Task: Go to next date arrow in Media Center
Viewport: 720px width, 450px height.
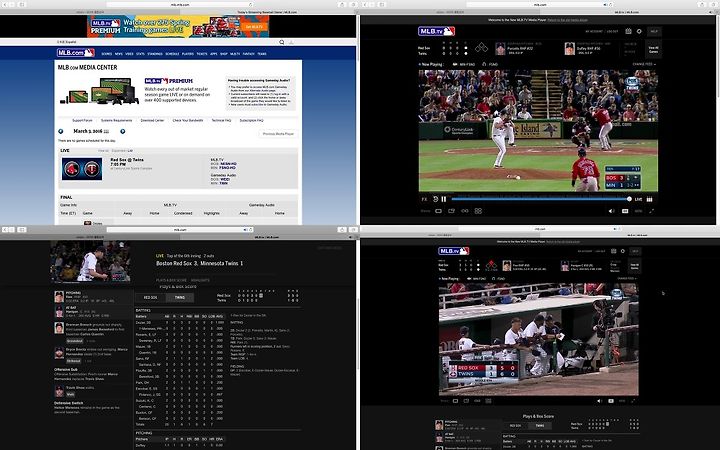Action: coord(123,131)
